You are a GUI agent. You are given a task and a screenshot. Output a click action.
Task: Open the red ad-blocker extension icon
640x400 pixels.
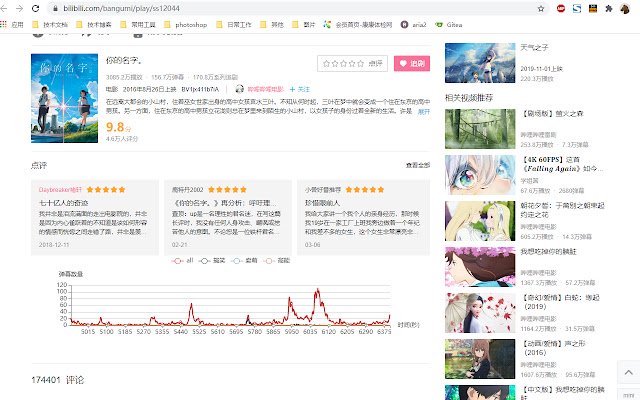pyautogui.click(x=561, y=8)
